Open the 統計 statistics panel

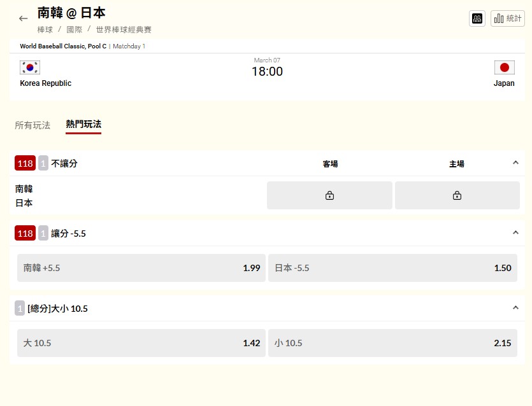(508, 18)
